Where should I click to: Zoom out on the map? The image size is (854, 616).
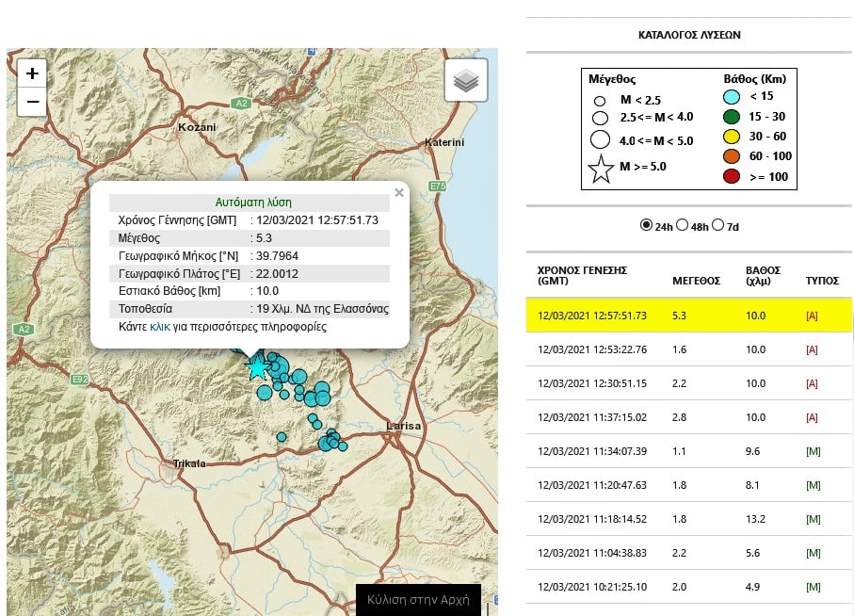point(32,102)
